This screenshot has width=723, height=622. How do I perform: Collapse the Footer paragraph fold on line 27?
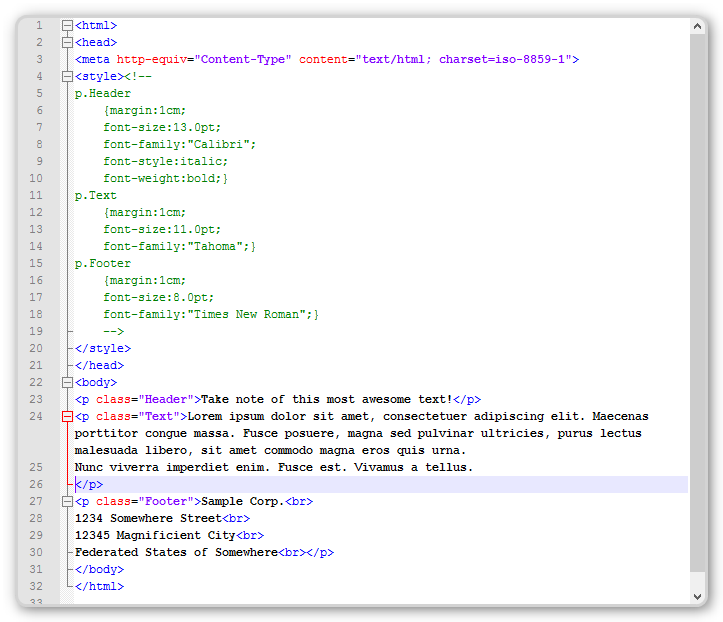coord(67,501)
